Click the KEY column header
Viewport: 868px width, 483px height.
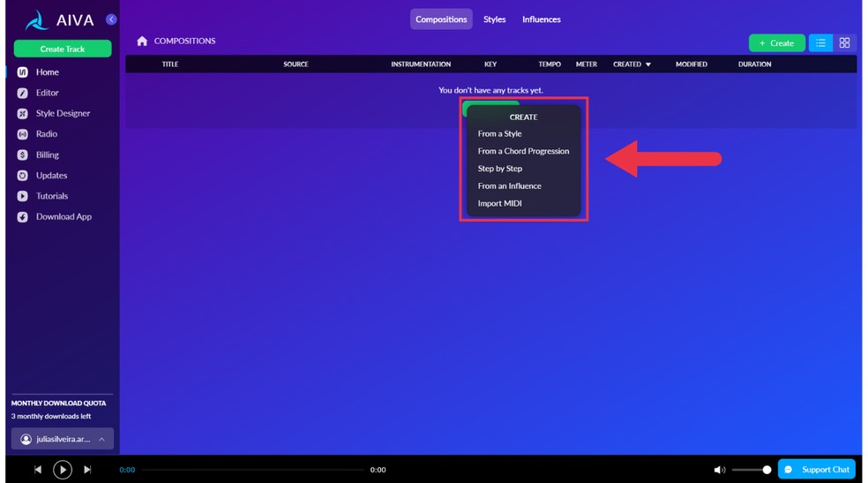(x=490, y=64)
